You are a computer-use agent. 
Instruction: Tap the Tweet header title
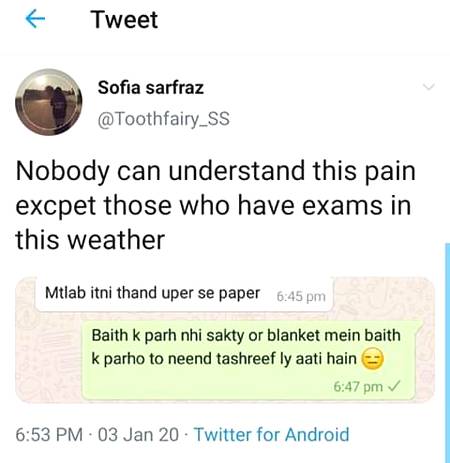pyautogui.click(x=124, y=20)
